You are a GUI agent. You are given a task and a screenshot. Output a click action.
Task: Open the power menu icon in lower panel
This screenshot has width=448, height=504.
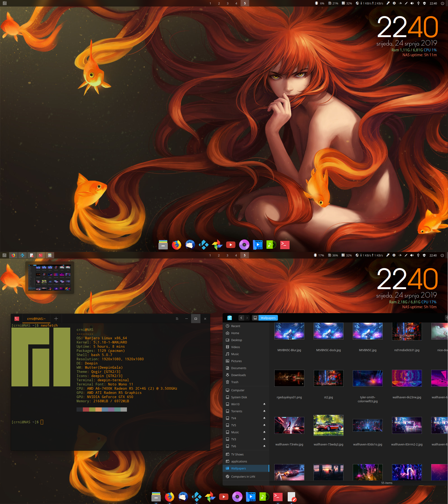442,255
